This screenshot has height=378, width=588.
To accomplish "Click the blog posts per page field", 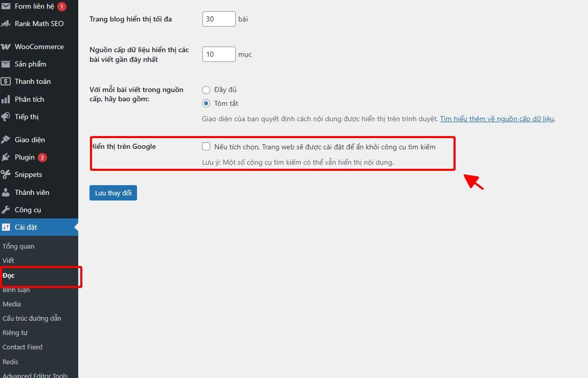I will click(x=219, y=19).
